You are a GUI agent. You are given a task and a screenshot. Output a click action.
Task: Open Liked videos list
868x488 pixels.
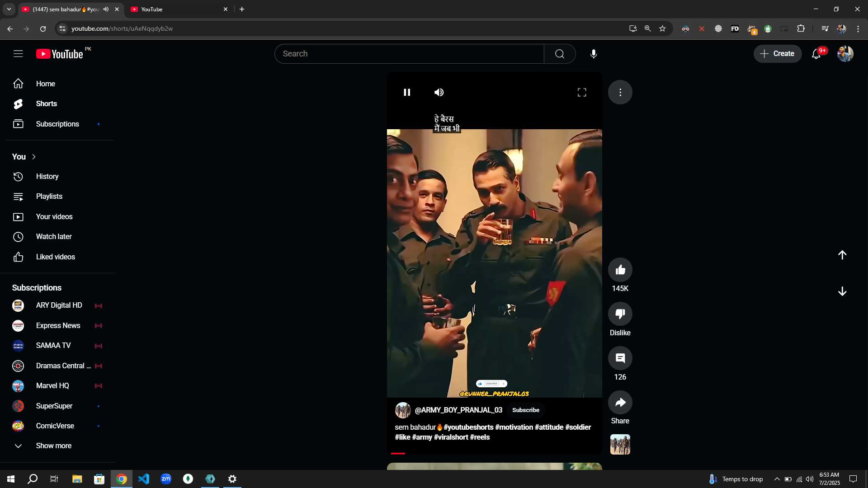tap(58, 257)
